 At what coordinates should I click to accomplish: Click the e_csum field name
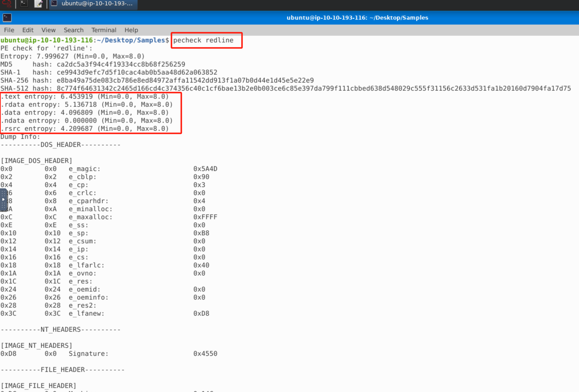82,241
